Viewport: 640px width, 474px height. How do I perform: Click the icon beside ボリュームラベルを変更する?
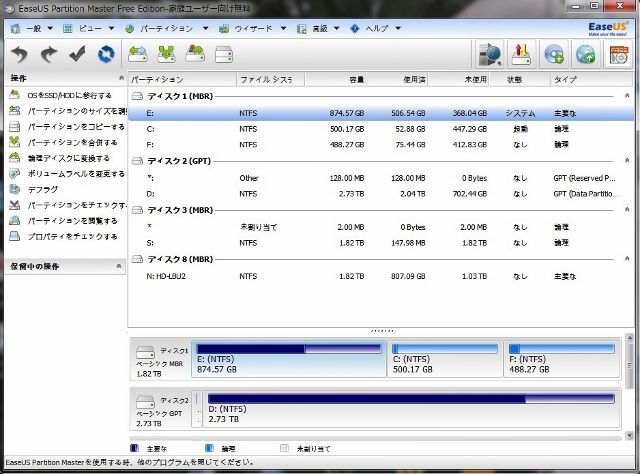(x=14, y=174)
